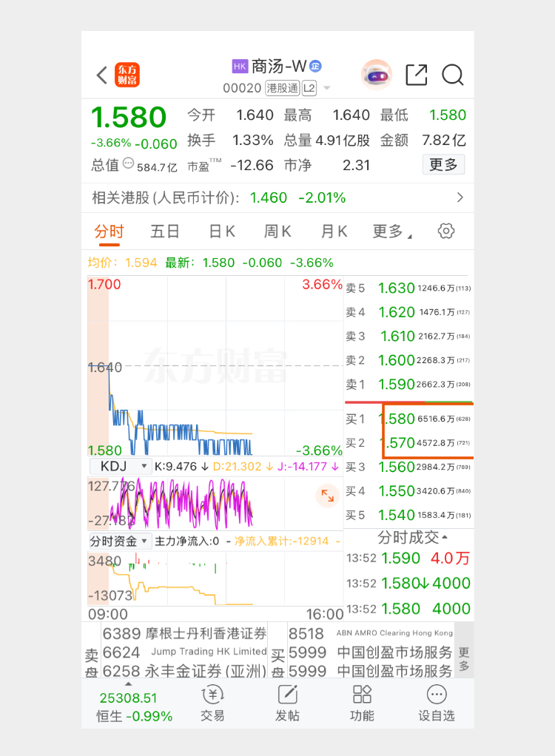555x756 pixels.
Task: Go back with the left arrow icon
Action: 101,75
